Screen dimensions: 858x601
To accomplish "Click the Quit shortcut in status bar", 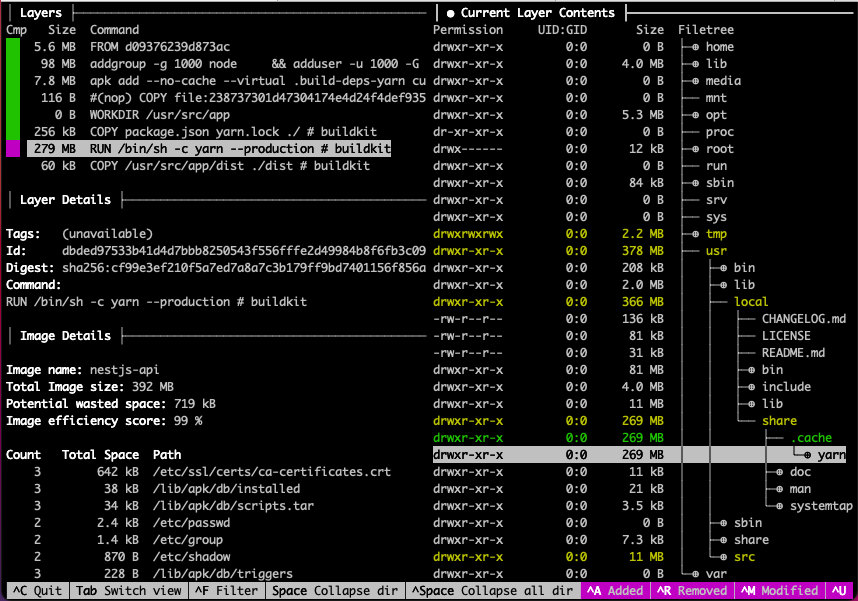I will coord(35,591).
